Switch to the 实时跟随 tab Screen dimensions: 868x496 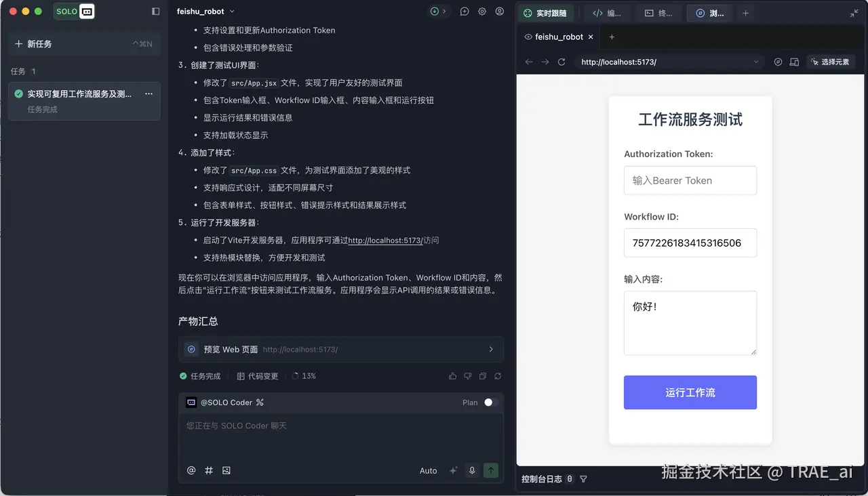tap(545, 13)
